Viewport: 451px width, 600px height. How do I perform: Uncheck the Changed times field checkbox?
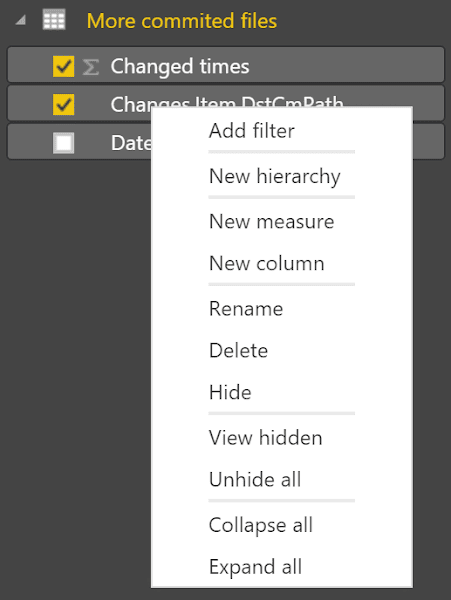pyautogui.click(x=63, y=66)
